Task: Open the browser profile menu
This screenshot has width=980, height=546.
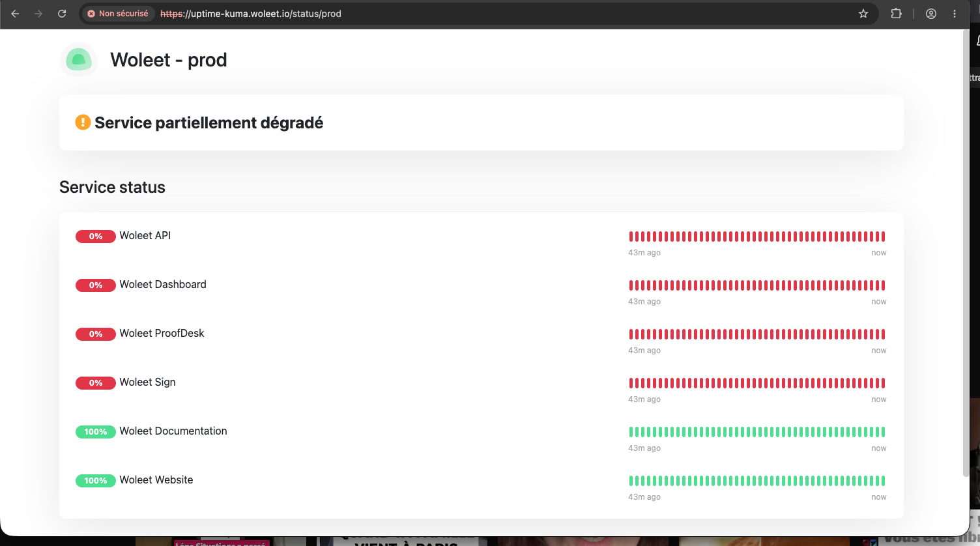Action: click(x=931, y=14)
